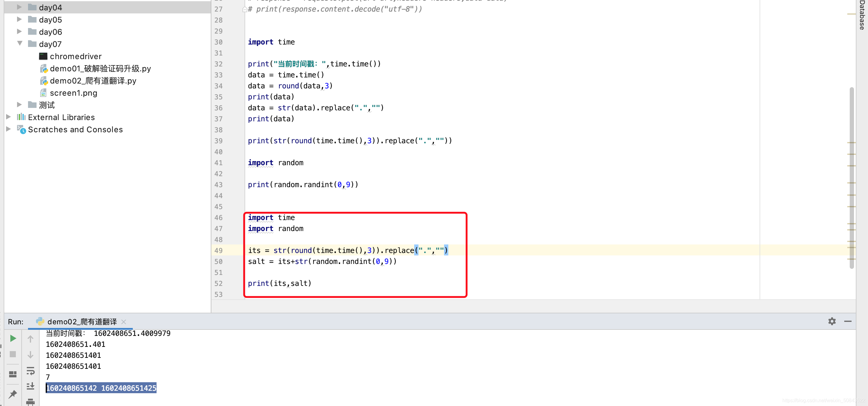The width and height of the screenshot is (868, 406).
Task: Collapse the day07 folder
Action: click(19, 44)
